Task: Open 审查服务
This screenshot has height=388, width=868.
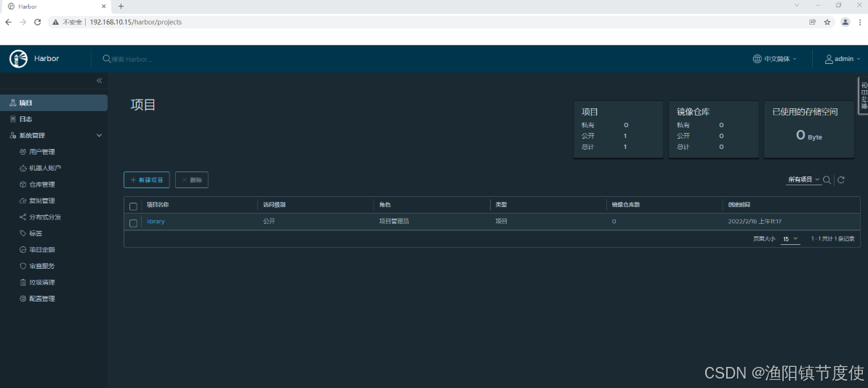Action: point(42,266)
